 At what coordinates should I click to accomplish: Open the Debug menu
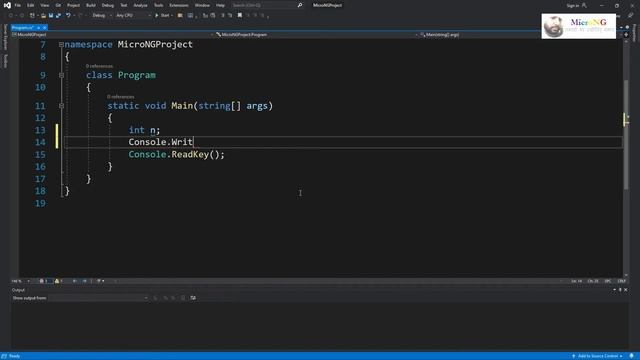coord(108,5)
